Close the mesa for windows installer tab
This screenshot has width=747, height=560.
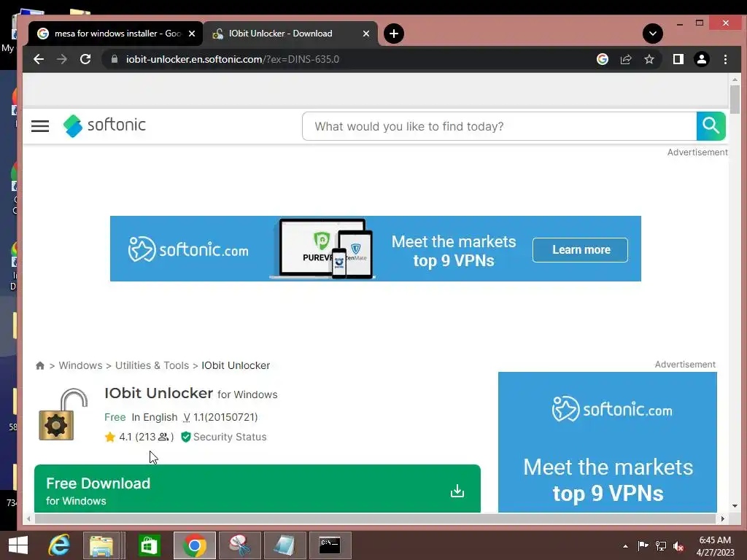(192, 34)
